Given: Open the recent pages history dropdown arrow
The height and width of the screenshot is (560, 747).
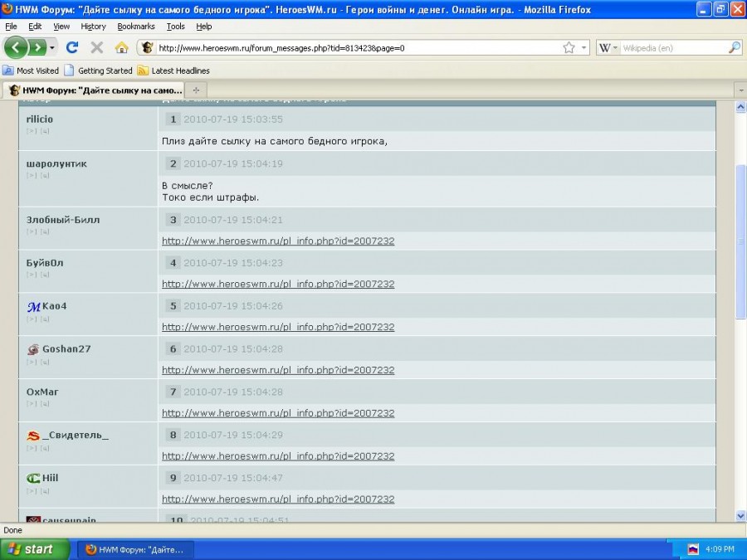Looking at the screenshot, I should [x=52, y=47].
